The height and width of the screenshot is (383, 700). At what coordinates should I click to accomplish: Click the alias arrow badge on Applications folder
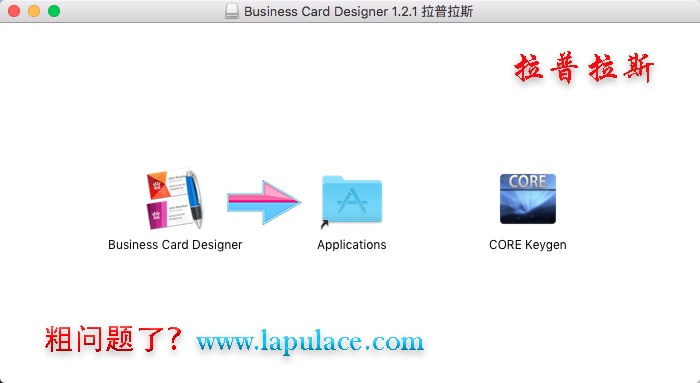[325, 225]
